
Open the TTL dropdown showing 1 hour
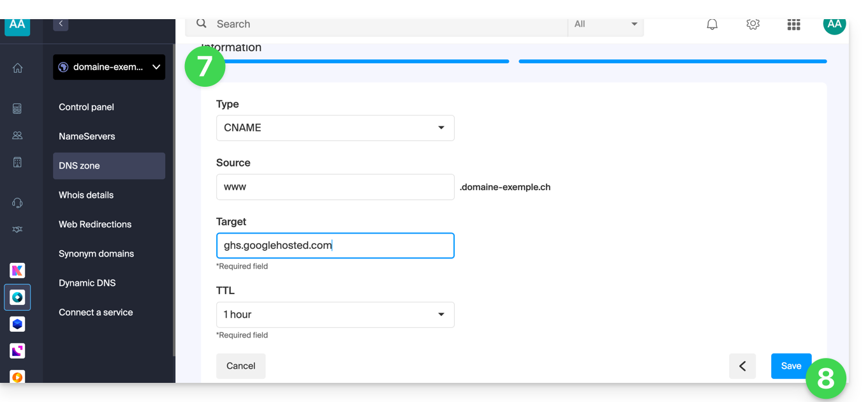tap(335, 315)
